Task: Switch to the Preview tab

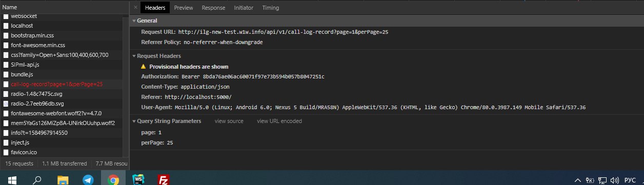Action: point(184,8)
